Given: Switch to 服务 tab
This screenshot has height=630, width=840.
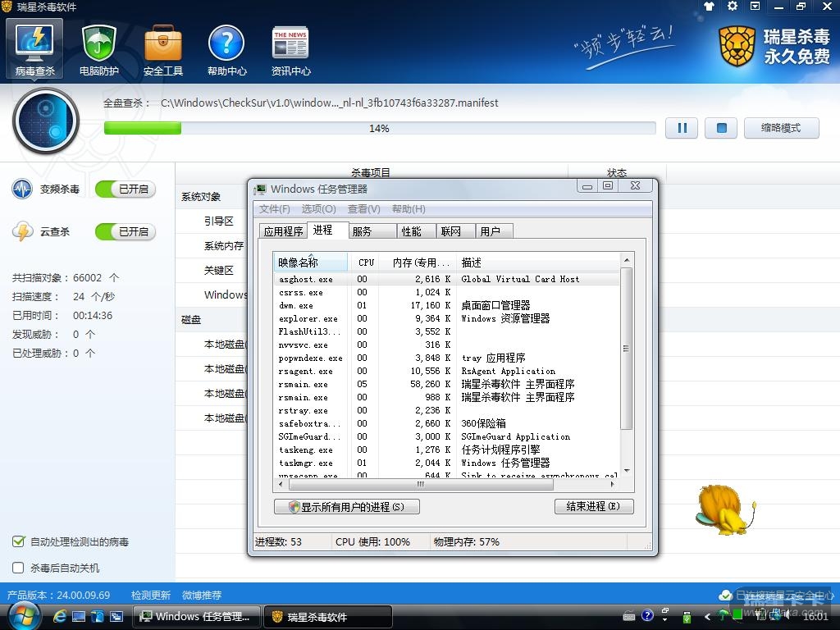Looking at the screenshot, I should coord(372,231).
